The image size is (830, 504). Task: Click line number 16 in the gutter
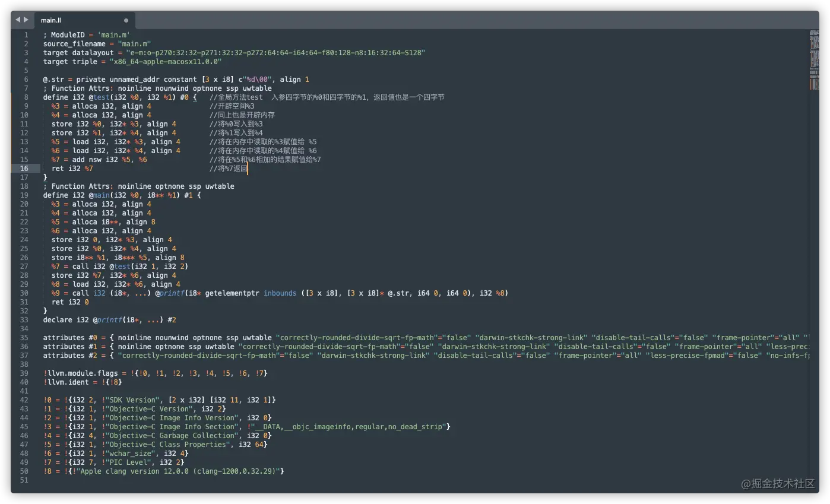[x=24, y=168]
